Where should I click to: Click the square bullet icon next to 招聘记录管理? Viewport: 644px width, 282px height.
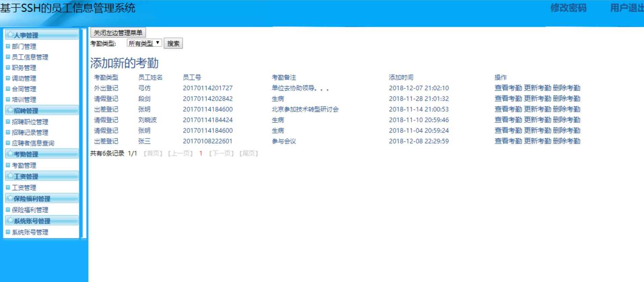click(8, 132)
